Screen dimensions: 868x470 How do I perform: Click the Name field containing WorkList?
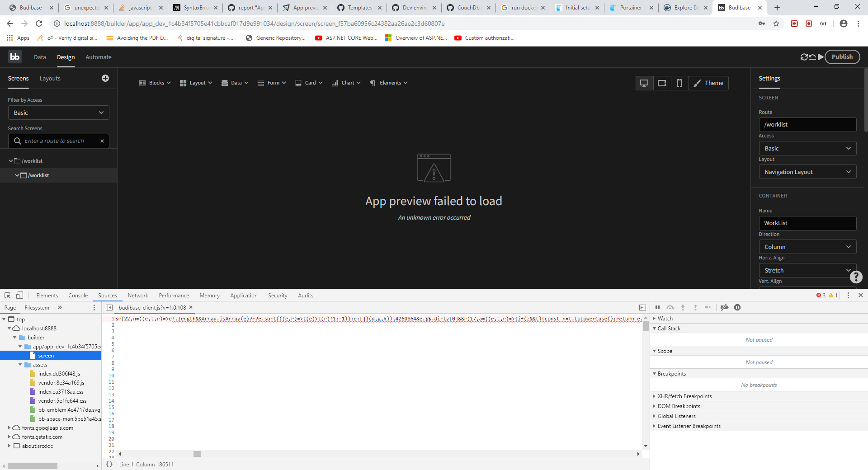pos(807,223)
